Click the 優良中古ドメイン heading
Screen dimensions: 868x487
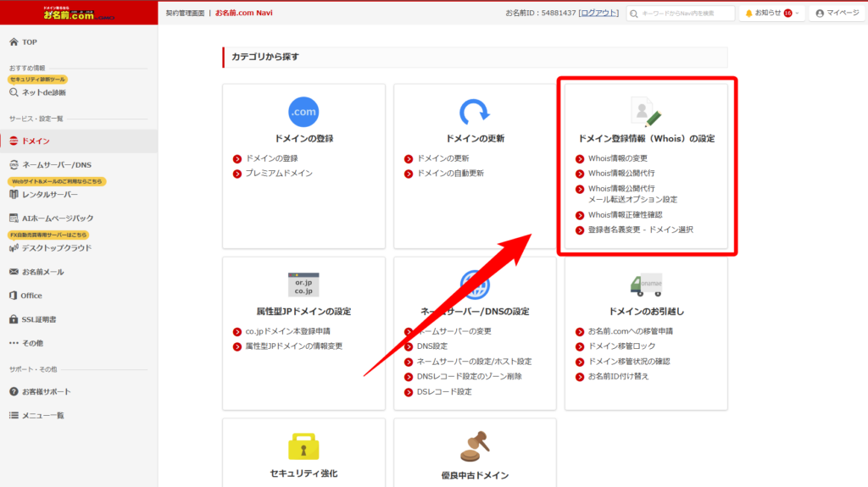(475, 475)
